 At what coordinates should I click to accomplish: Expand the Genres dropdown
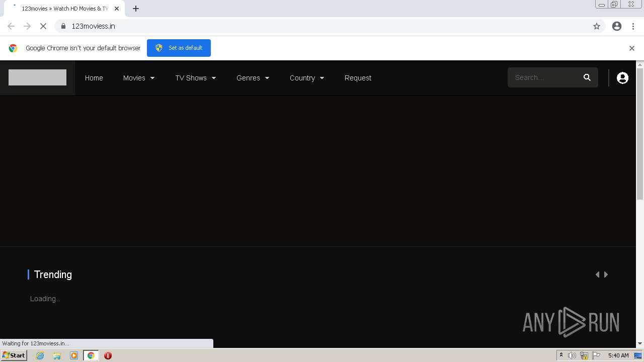(253, 78)
